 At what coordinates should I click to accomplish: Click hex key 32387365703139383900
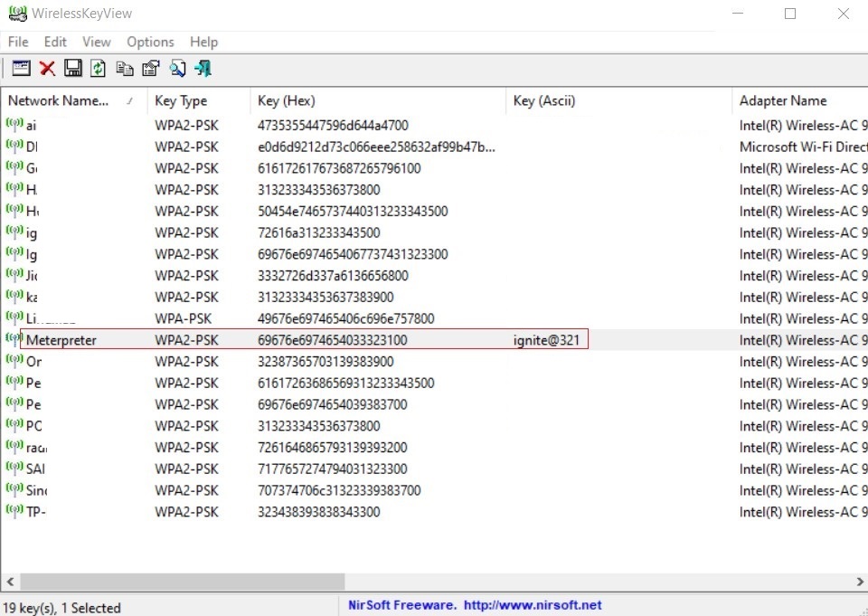(x=325, y=362)
